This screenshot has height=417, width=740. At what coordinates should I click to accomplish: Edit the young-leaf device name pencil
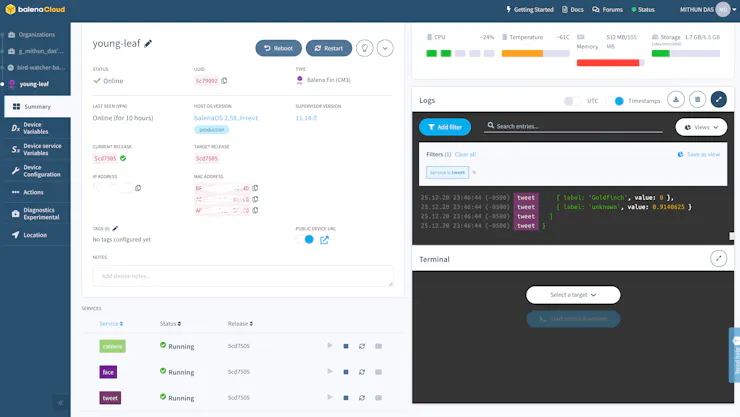point(148,43)
